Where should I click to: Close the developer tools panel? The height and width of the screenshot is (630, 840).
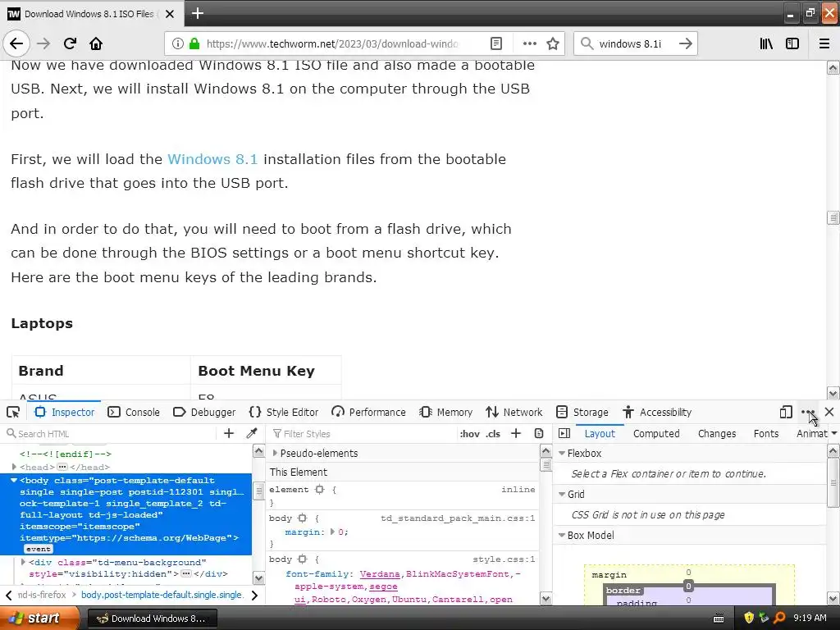pos(829,412)
